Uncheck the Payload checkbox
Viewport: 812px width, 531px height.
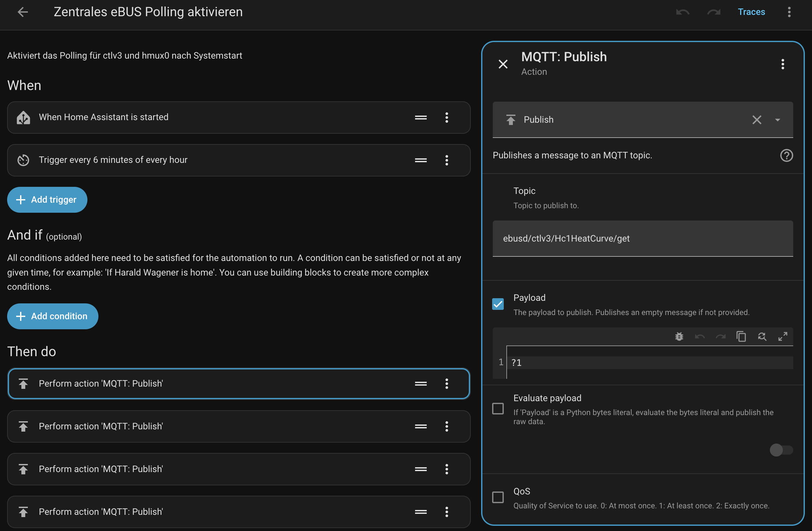coord(498,304)
